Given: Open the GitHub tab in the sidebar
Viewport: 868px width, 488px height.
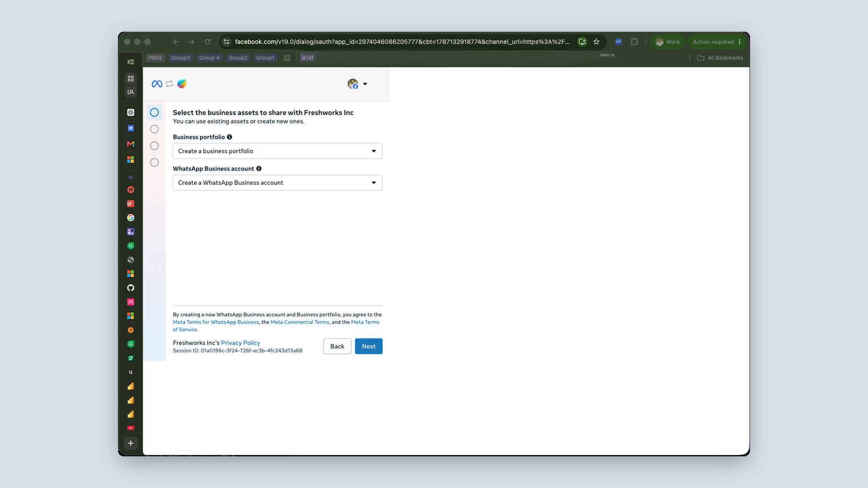Looking at the screenshot, I should pyautogui.click(x=131, y=288).
